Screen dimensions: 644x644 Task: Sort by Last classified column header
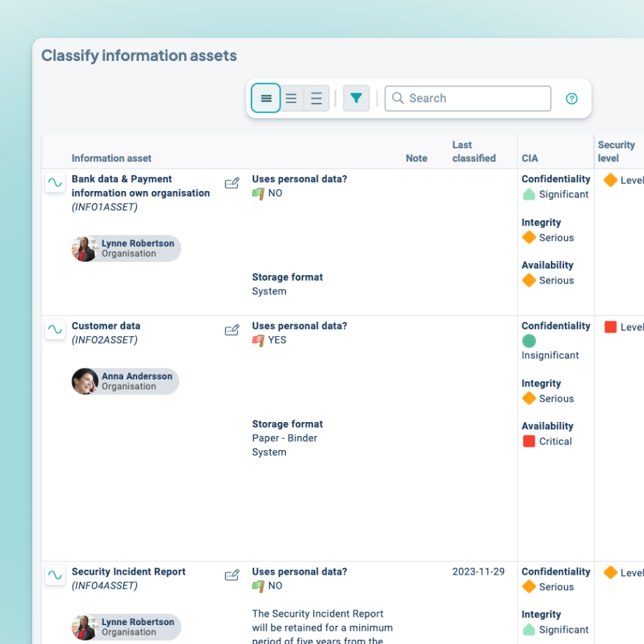474,151
